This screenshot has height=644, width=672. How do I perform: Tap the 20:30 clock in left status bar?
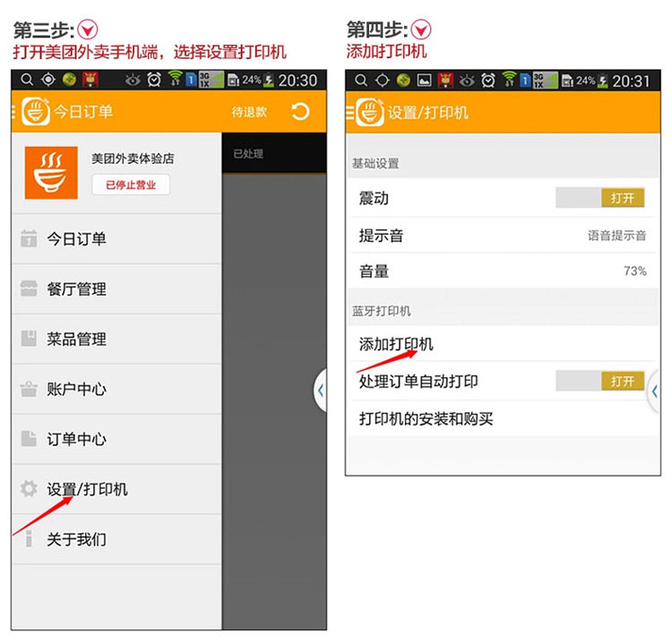point(297,80)
